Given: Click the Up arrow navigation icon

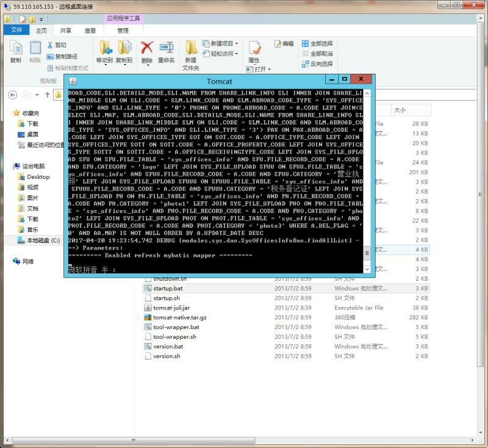Looking at the screenshot, I should 47,95.
